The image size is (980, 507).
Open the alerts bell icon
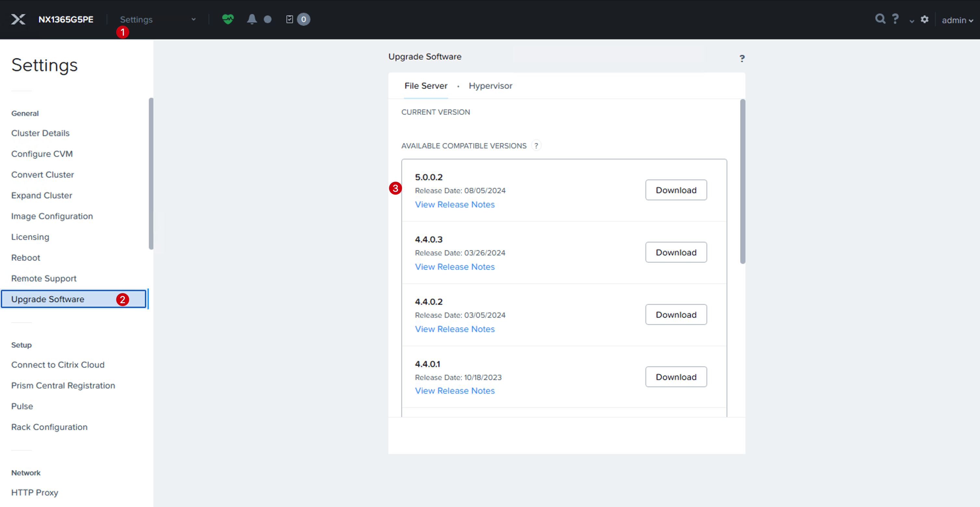[251, 19]
